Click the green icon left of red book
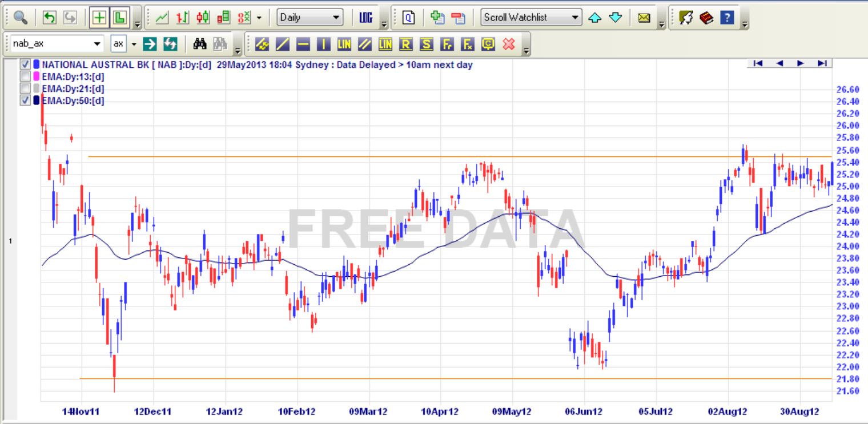Screen dimensions: 868x424 [x=686, y=18]
